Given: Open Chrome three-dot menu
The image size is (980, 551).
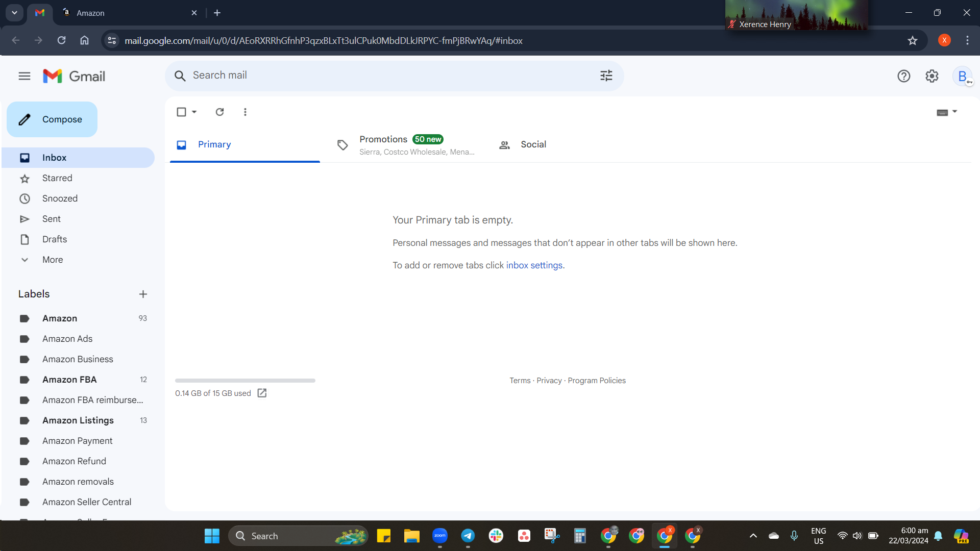Looking at the screenshot, I should tap(967, 40).
